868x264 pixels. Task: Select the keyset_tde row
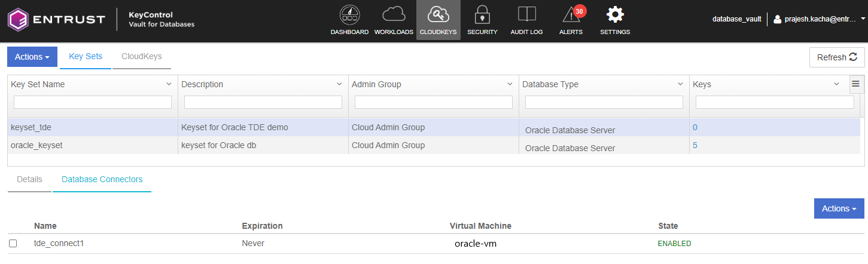pos(93,127)
